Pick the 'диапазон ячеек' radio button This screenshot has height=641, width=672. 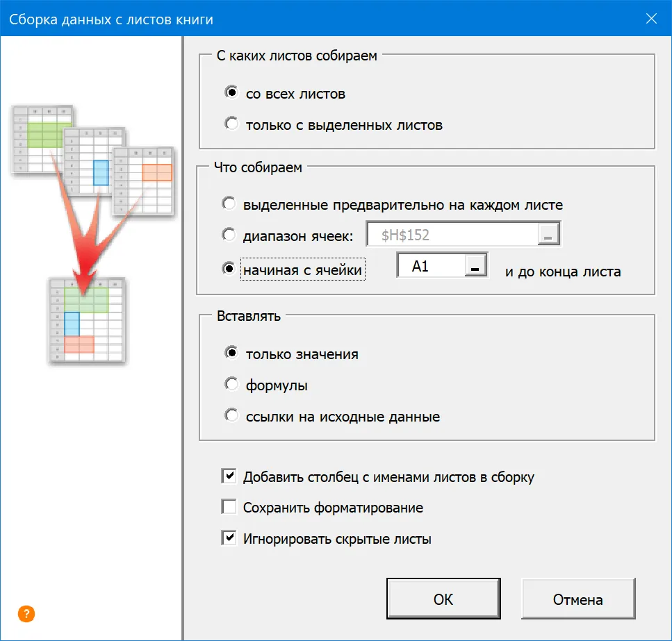click(229, 235)
